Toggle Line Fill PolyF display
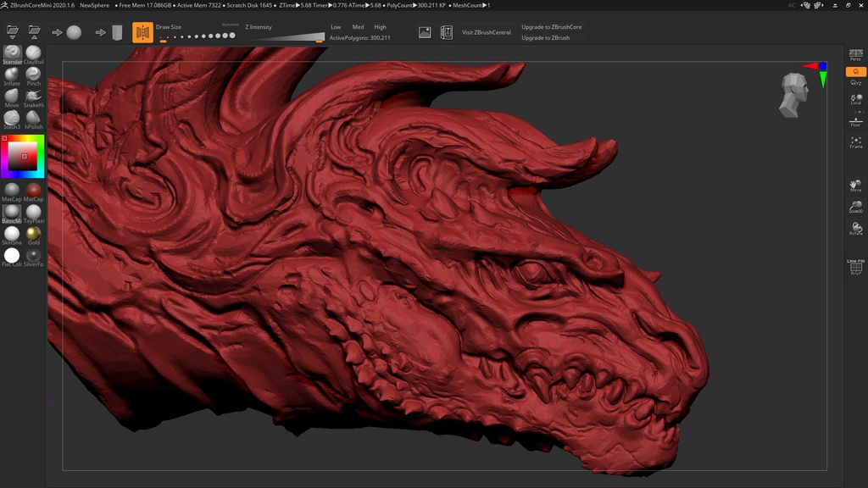This screenshot has height=488, width=868. [x=856, y=267]
